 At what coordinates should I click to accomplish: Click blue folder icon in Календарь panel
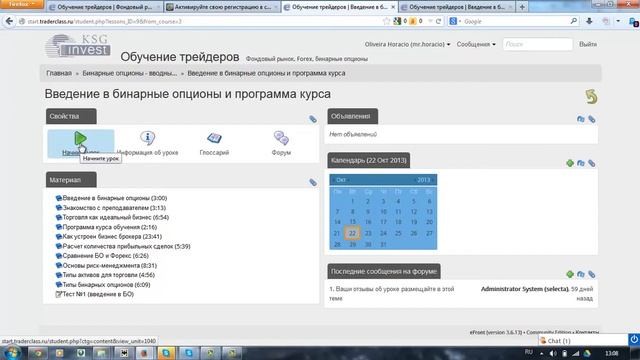pyautogui.click(x=581, y=163)
